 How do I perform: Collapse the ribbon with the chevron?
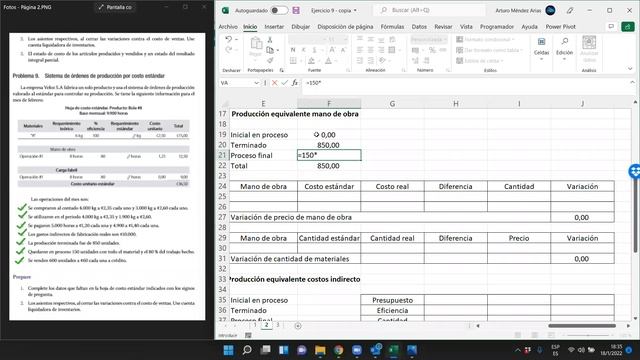point(630,69)
